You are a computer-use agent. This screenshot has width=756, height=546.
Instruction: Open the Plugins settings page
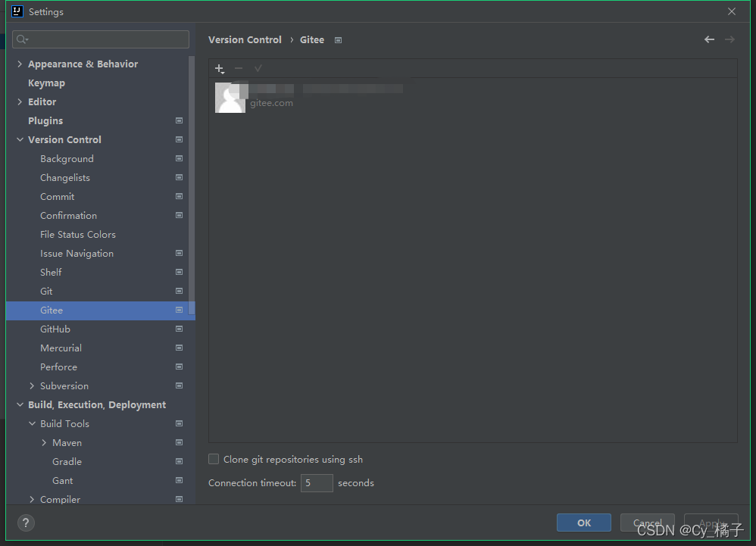[x=45, y=121]
